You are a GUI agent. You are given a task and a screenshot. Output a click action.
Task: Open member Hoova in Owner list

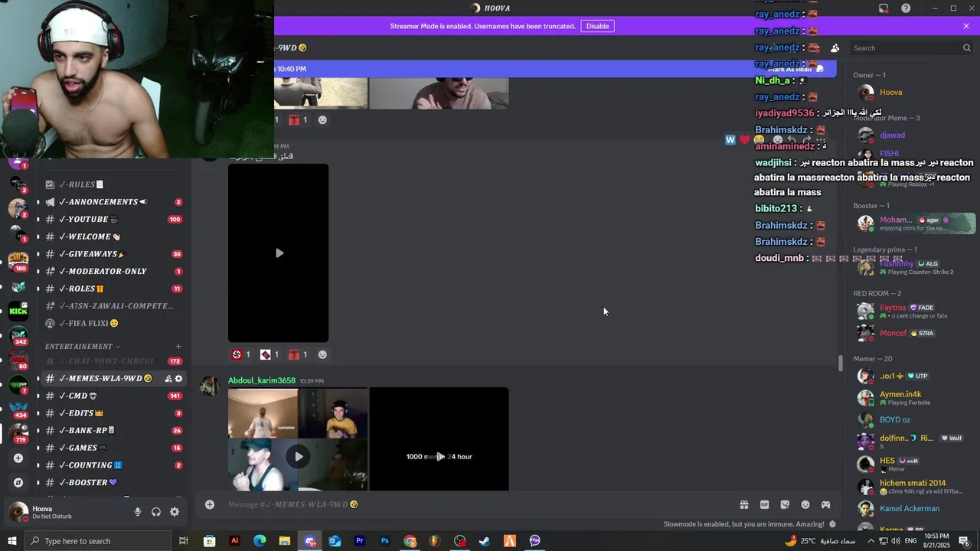(890, 92)
